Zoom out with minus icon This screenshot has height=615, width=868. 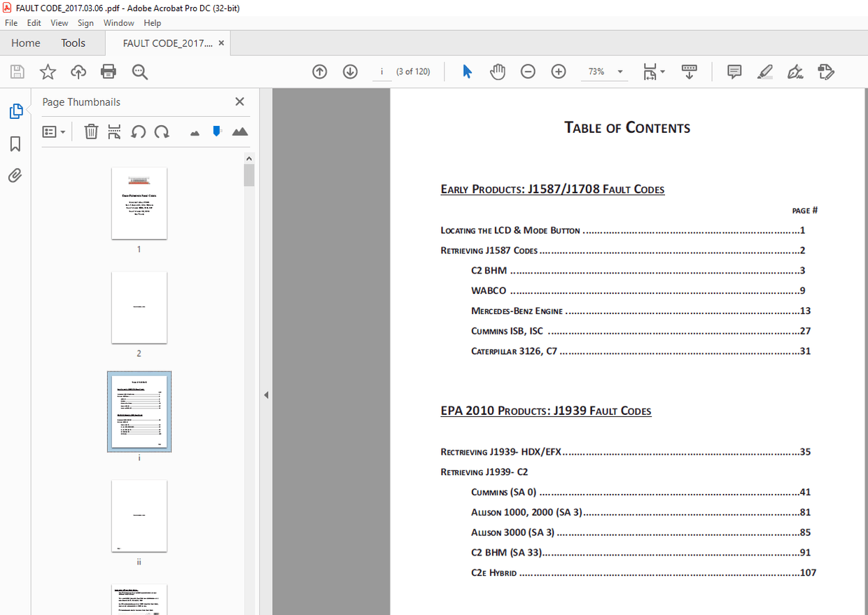coord(528,71)
